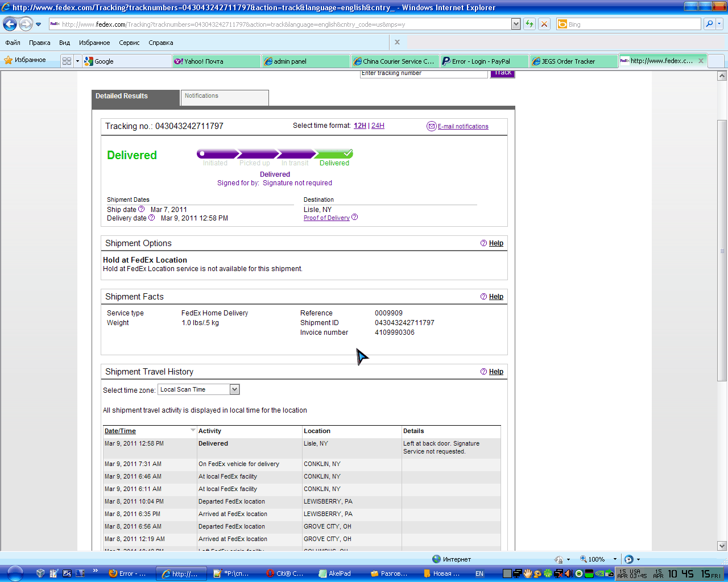Open the Правка menu

(x=39, y=43)
